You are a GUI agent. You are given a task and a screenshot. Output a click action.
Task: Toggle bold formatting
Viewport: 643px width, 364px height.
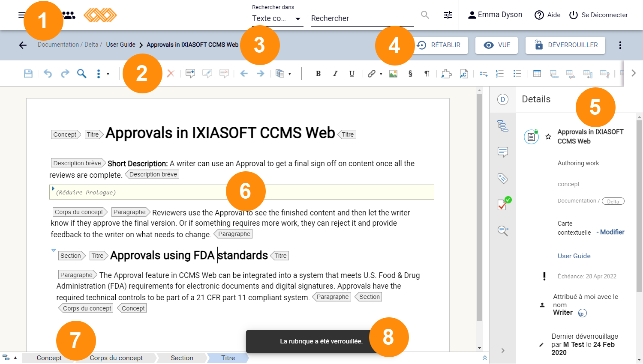pos(318,74)
